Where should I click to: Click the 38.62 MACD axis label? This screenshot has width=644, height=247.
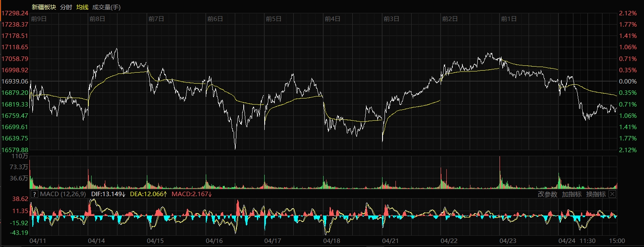coord(20,199)
